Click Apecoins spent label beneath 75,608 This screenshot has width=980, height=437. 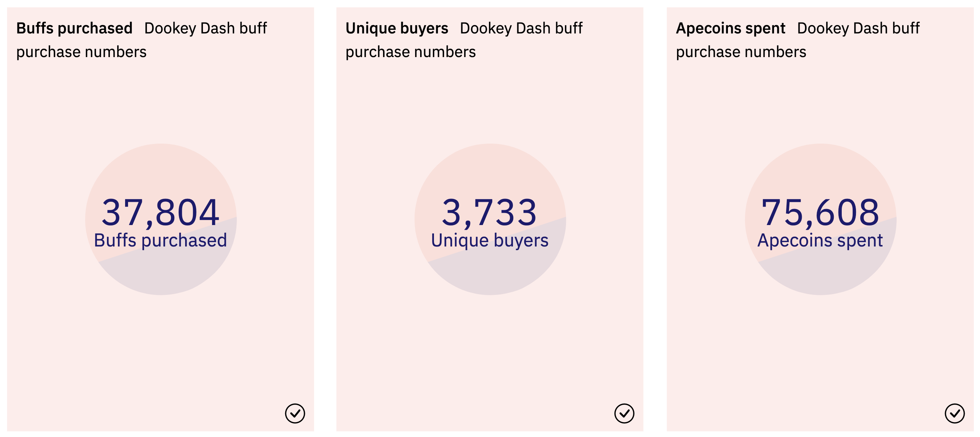(x=820, y=240)
